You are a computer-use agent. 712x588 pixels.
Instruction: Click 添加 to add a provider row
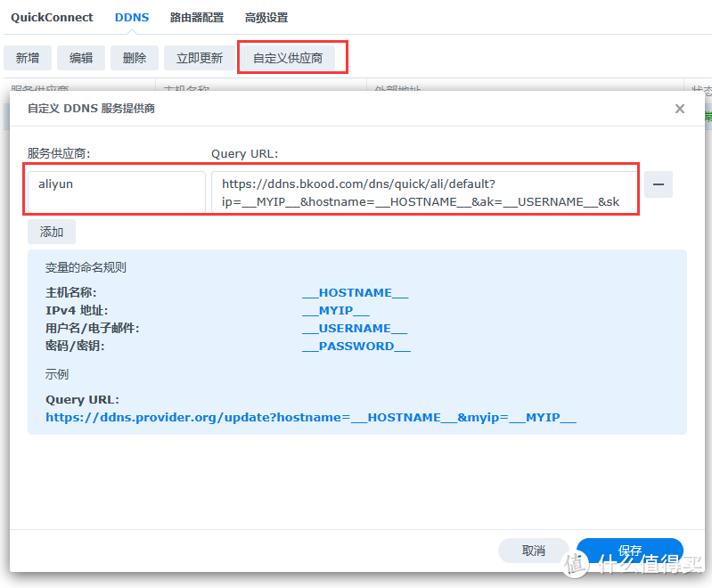tap(52, 232)
